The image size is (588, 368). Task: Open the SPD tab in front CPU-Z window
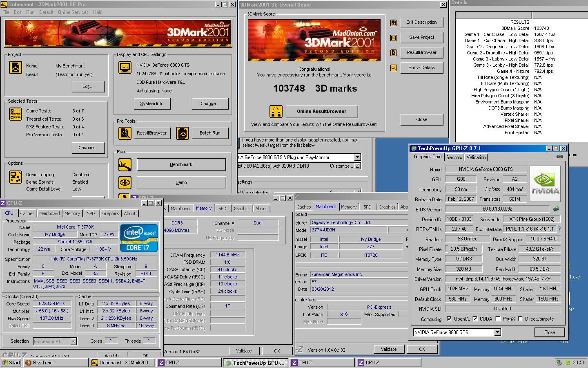(91, 213)
